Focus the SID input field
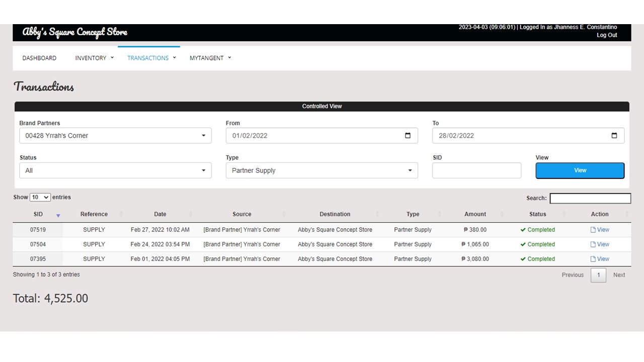This screenshot has height=362, width=644. [x=476, y=170]
